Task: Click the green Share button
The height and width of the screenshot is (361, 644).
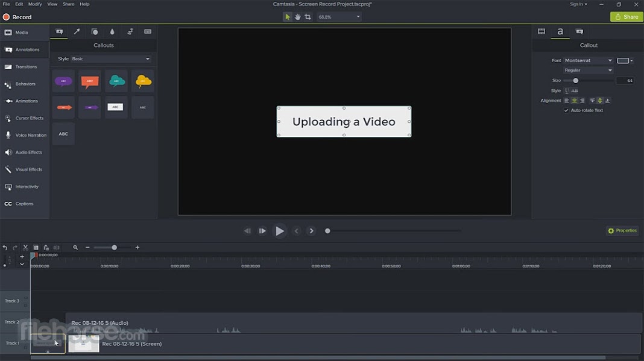Action: pyautogui.click(x=627, y=17)
